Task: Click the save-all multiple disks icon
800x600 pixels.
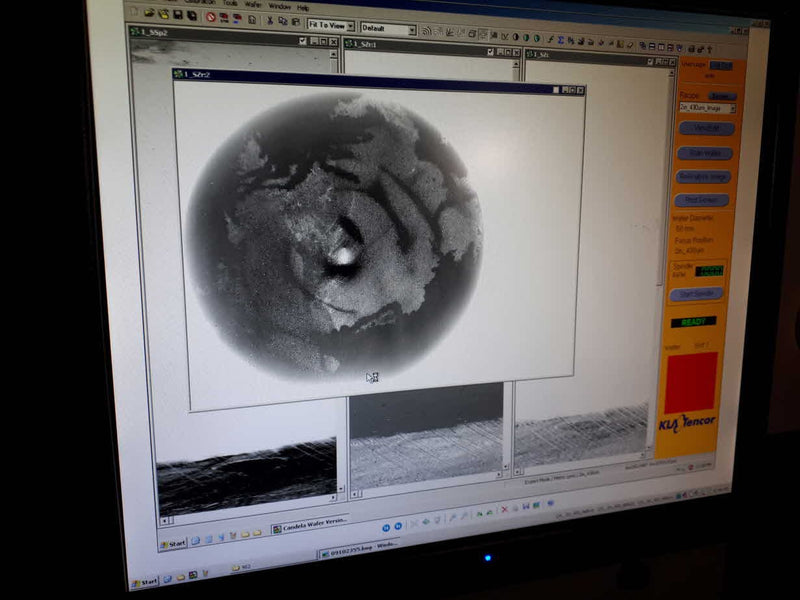Action: [192, 15]
